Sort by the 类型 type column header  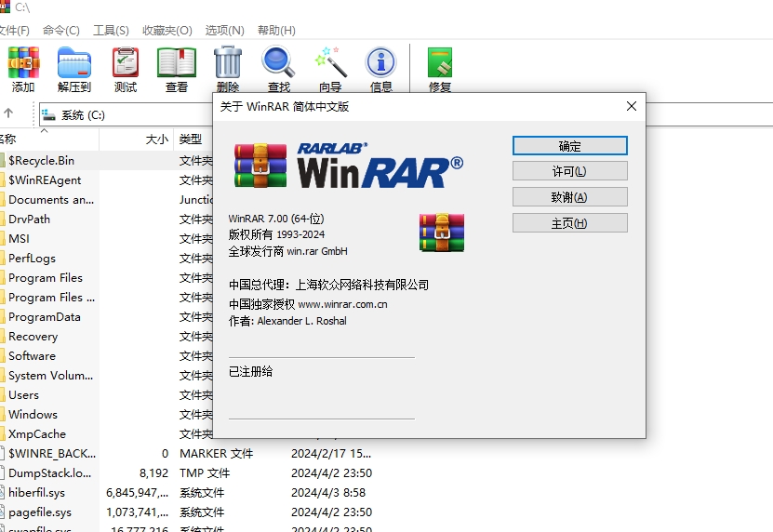pyautogui.click(x=193, y=139)
